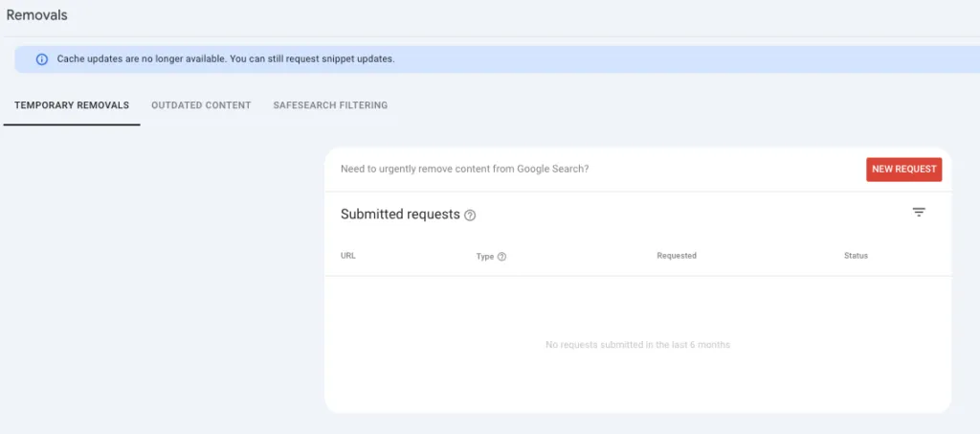Click help icon beside Submitted requests heading
980x434 pixels.
[470, 216]
